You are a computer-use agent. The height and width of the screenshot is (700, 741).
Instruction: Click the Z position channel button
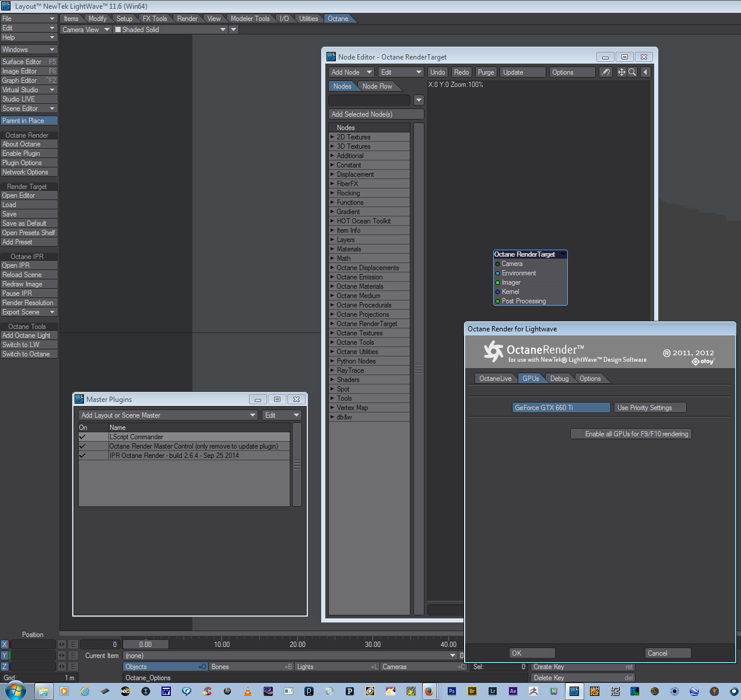[x=5, y=667]
